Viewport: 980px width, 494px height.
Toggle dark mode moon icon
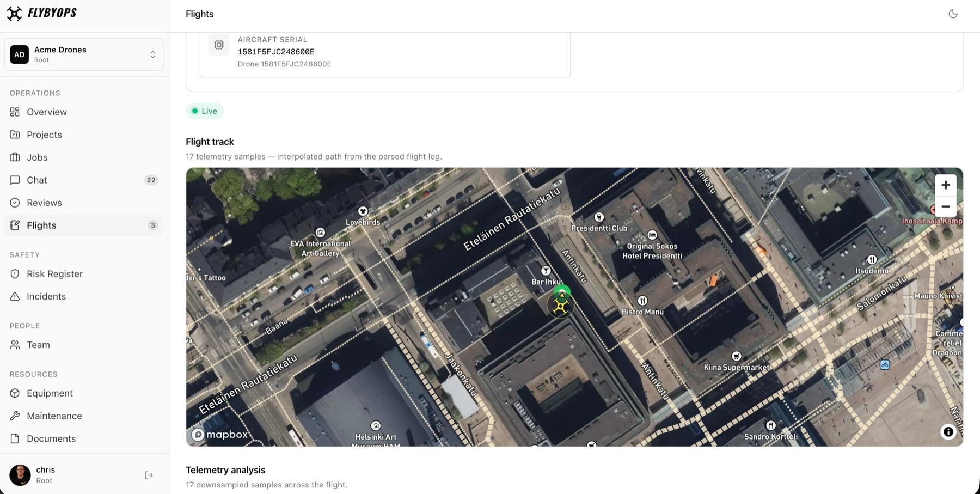[953, 14]
